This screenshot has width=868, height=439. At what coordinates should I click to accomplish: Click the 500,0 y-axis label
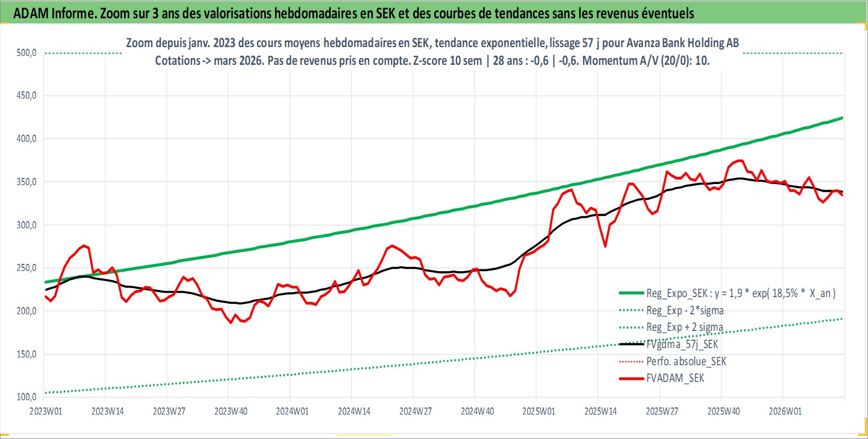coord(25,53)
